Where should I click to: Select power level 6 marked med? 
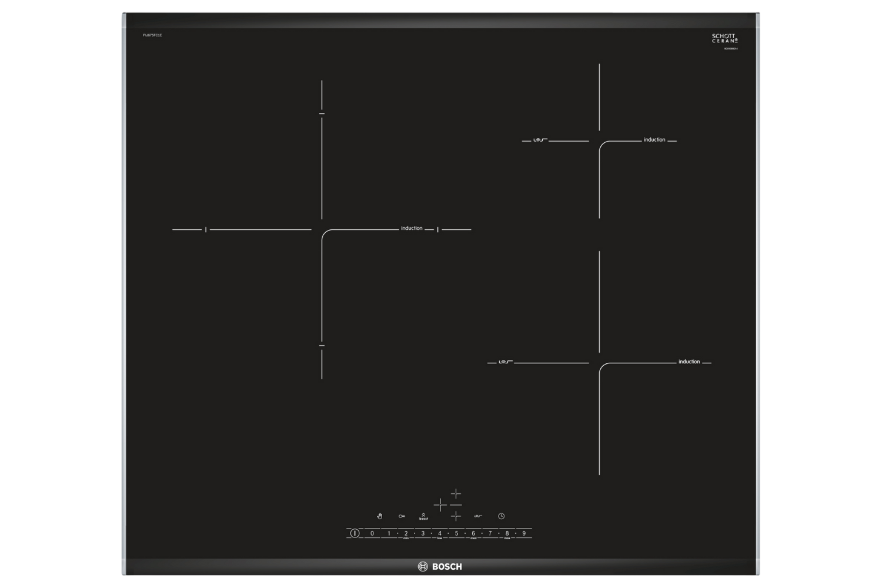pyautogui.click(x=473, y=533)
